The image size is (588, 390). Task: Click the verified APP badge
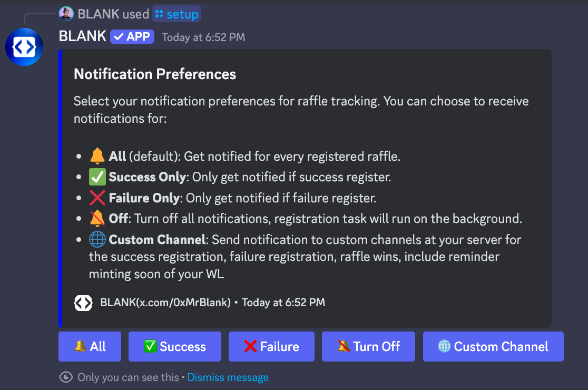point(132,37)
